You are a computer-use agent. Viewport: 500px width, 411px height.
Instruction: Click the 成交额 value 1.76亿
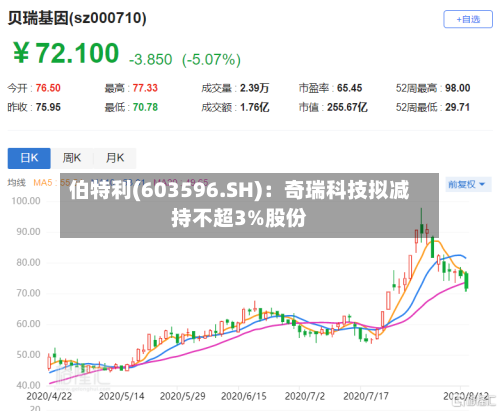pos(254,107)
